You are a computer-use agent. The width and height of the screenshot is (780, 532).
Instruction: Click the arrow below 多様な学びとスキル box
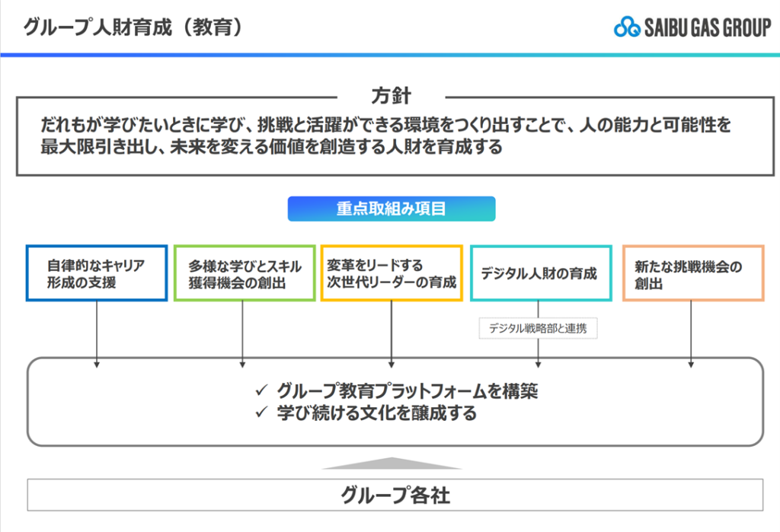point(243,333)
